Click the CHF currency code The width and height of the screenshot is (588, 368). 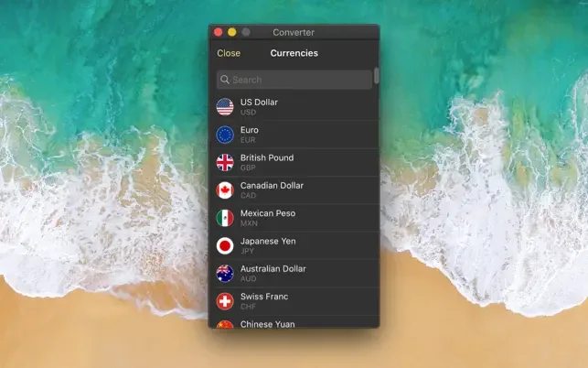tap(248, 307)
